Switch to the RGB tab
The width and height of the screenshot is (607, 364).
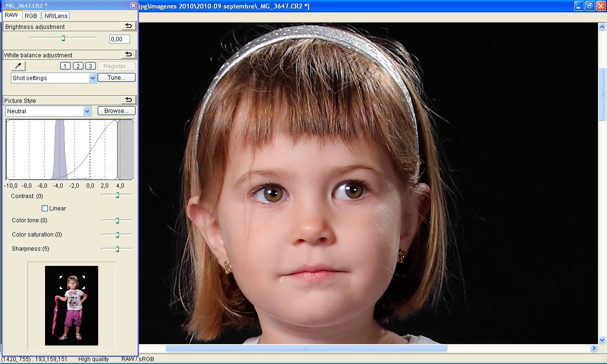(31, 16)
